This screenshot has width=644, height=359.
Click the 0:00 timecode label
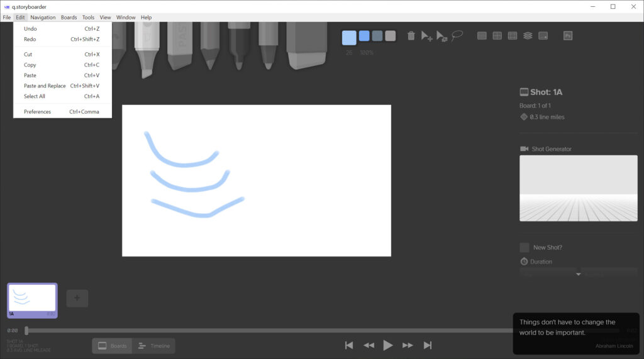(x=13, y=330)
